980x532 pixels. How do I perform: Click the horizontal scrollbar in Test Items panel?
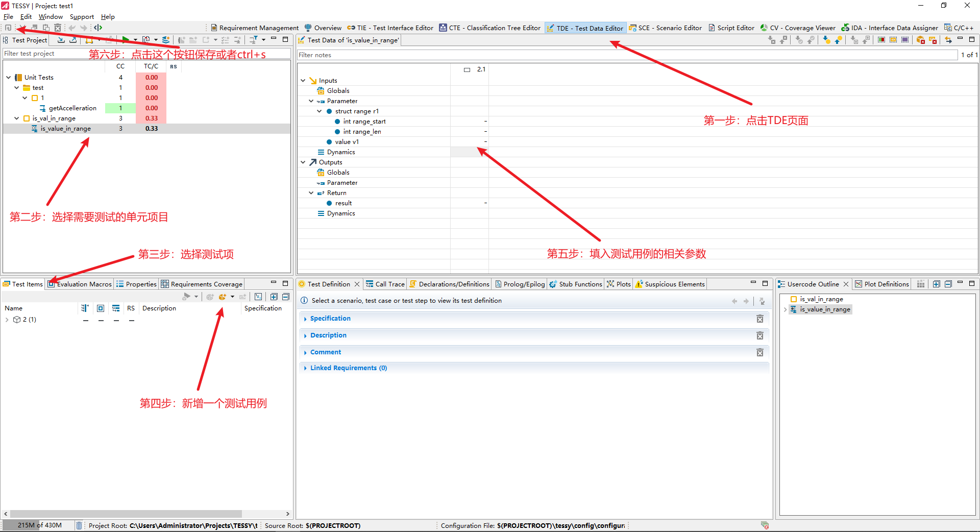(x=126, y=514)
